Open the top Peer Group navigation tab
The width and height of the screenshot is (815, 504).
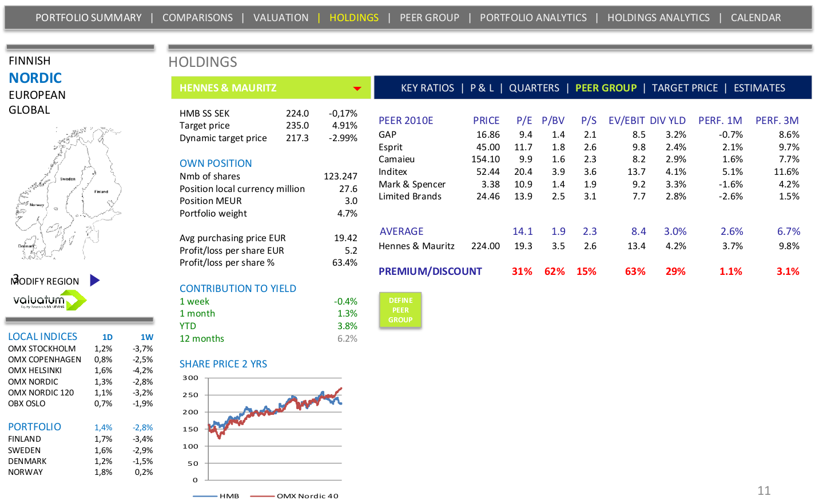pyautogui.click(x=430, y=18)
